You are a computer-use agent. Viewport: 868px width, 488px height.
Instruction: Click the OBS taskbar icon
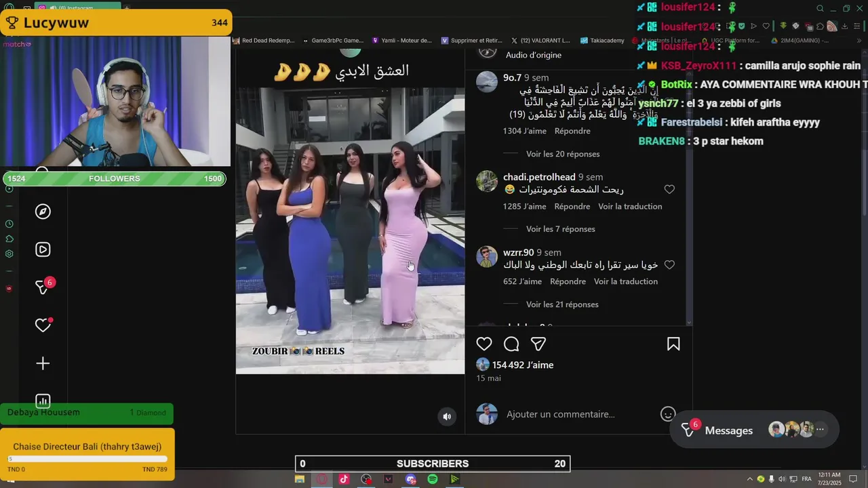click(367, 479)
